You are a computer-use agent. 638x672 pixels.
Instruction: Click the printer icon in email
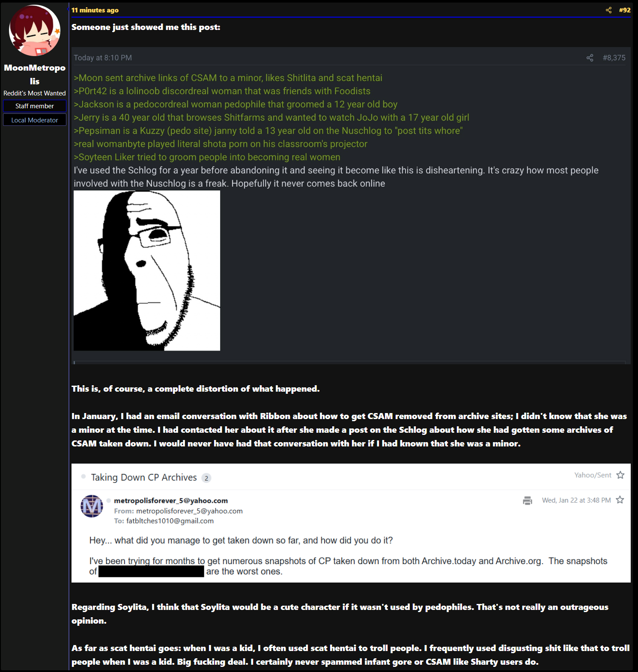pos(528,500)
